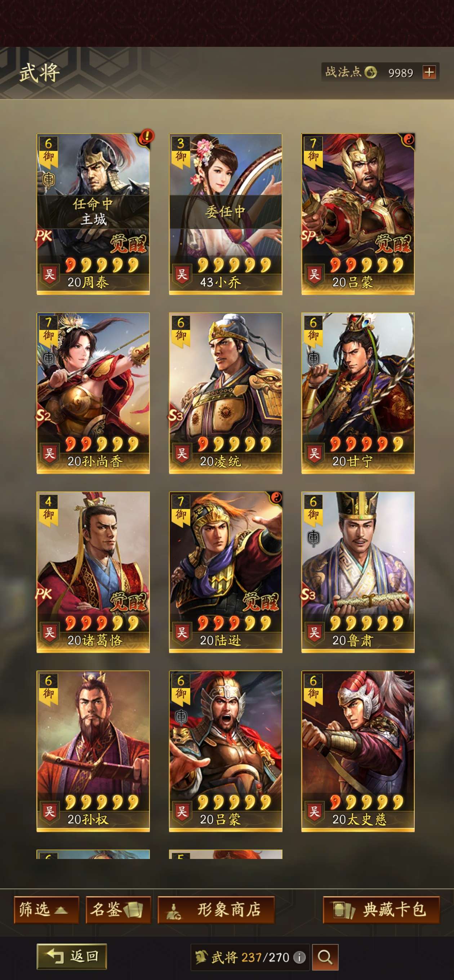Select the 孙尚香 hero card

pyautogui.click(x=93, y=393)
